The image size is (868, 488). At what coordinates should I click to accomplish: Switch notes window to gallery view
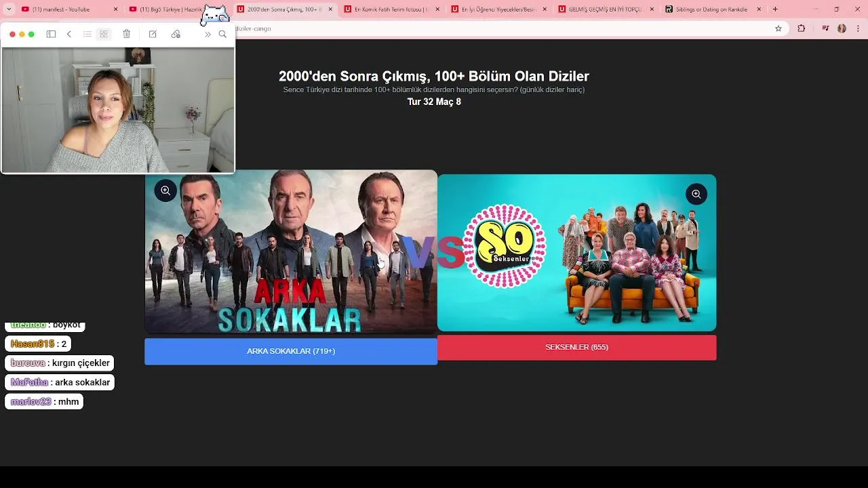click(x=104, y=34)
